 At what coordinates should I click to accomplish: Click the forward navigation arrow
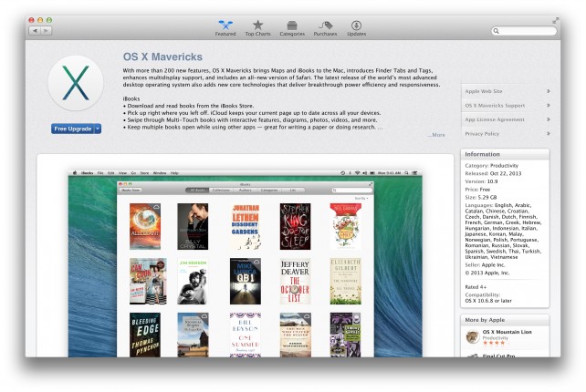tap(46, 31)
